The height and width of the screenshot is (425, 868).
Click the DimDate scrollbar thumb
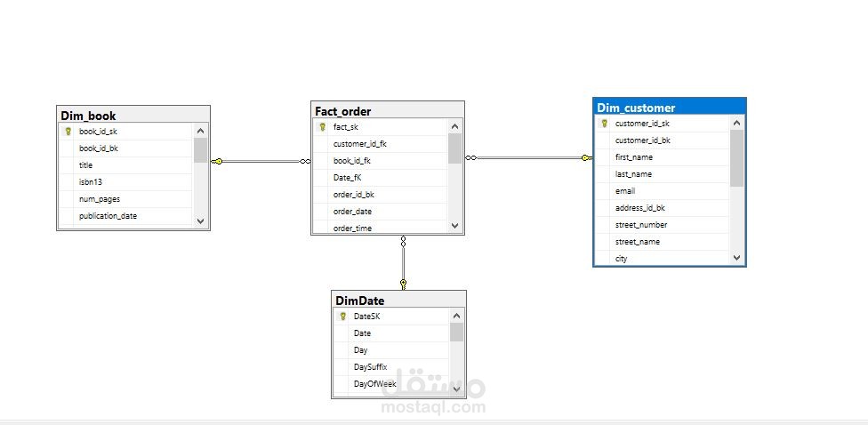456,332
